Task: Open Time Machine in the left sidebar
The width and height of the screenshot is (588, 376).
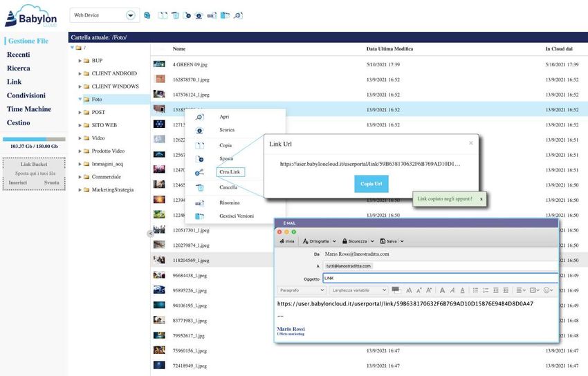Action: pyautogui.click(x=28, y=109)
